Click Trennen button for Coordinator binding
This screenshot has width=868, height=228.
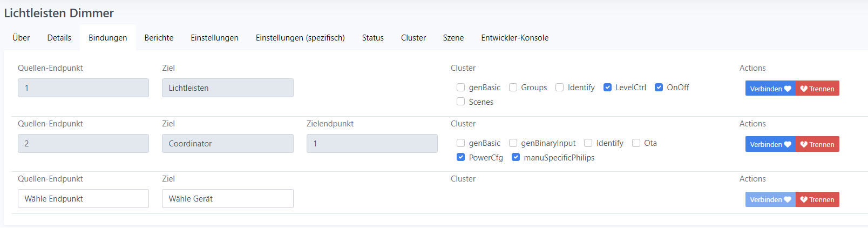(817, 144)
